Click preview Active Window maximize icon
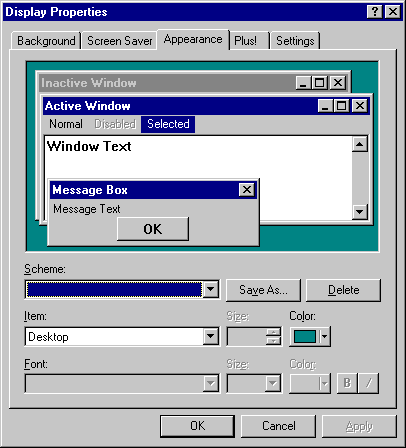 tap(341, 106)
